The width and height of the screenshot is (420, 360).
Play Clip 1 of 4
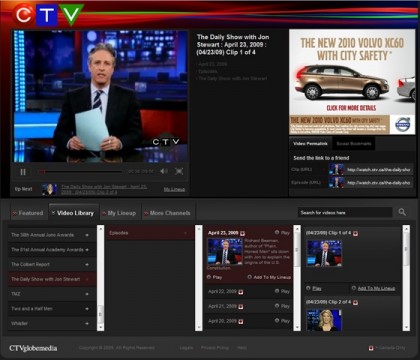[314, 288]
